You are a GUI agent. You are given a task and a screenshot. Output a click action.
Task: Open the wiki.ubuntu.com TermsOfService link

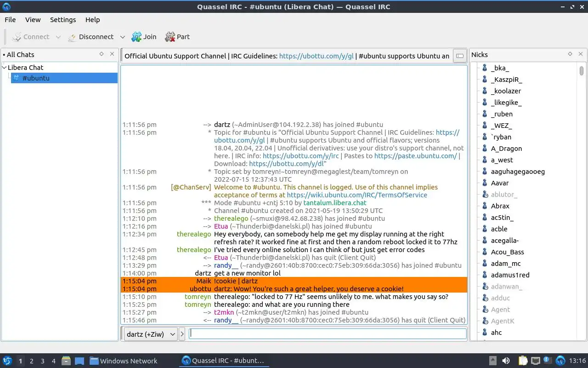[357, 195]
